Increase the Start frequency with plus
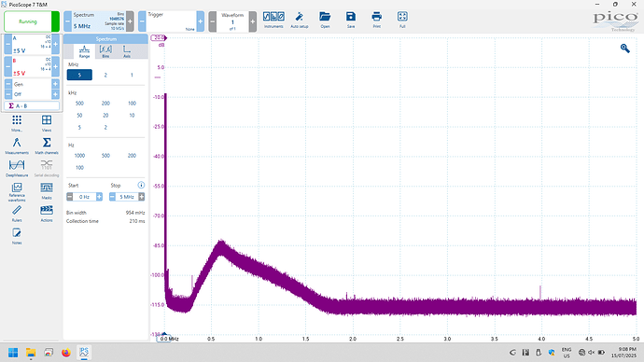 point(99,197)
